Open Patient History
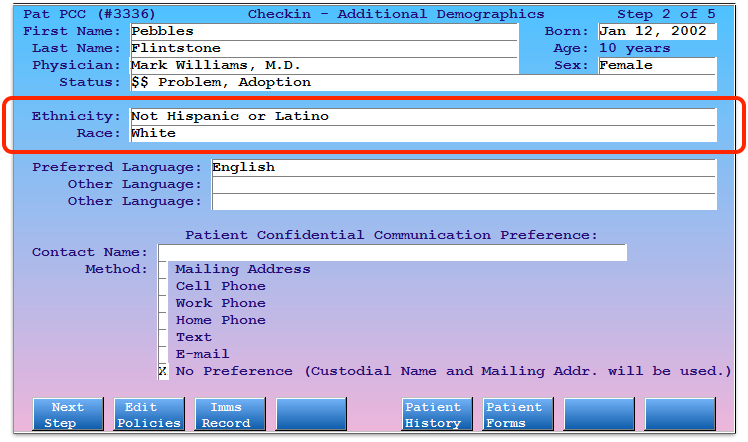Image resolution: width=748 pixels, height=442 pixels. 437,414
